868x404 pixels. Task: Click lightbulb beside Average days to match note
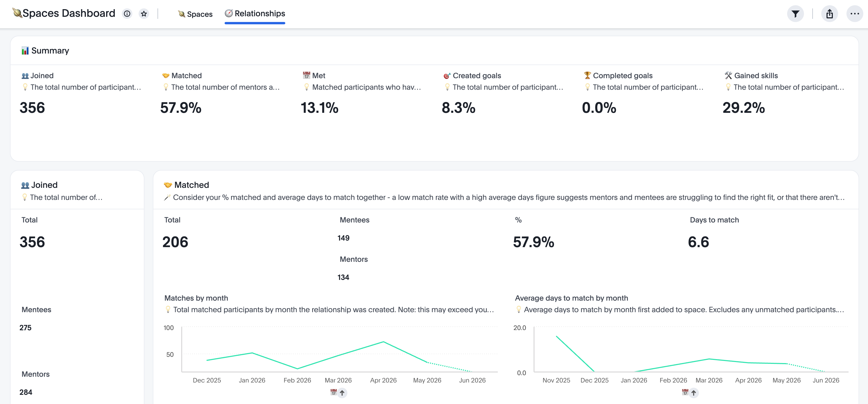coord(519,310)
